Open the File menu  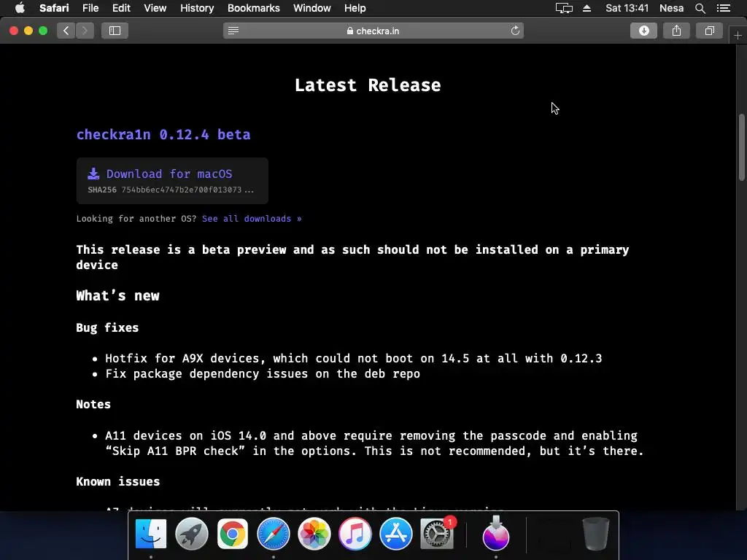(90, 8)
